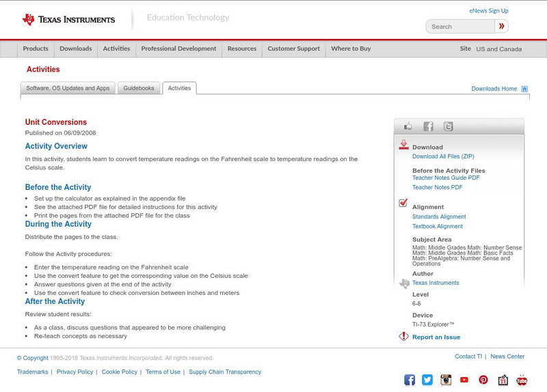
Task: Open the Supply Chain Transparency link
Action: 225,372
